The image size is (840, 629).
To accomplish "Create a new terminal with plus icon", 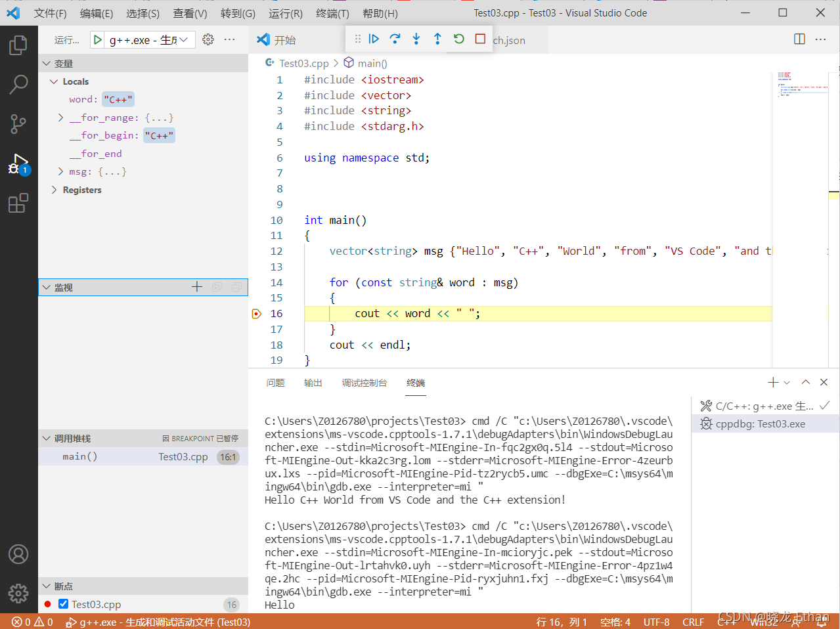I will [x=773, y=382].
